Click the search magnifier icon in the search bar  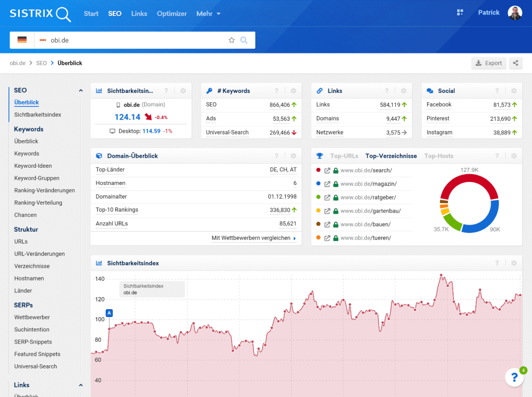tap(244, 39)
